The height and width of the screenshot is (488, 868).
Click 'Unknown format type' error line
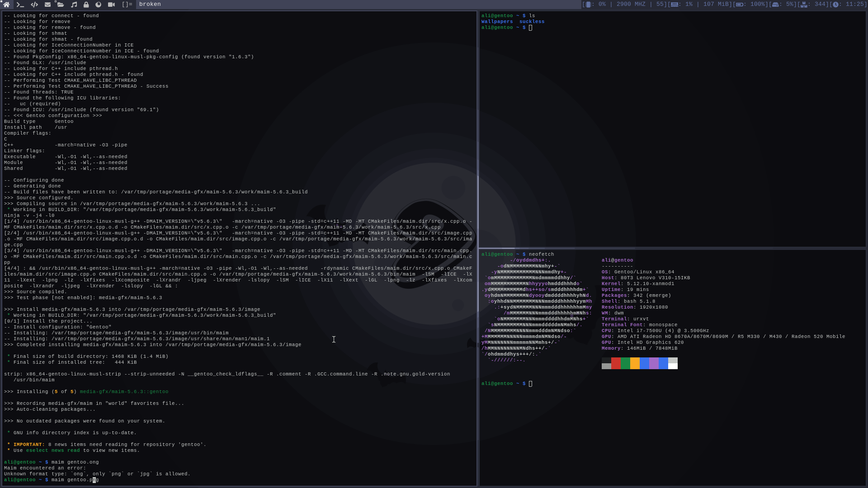pos(97,474)
